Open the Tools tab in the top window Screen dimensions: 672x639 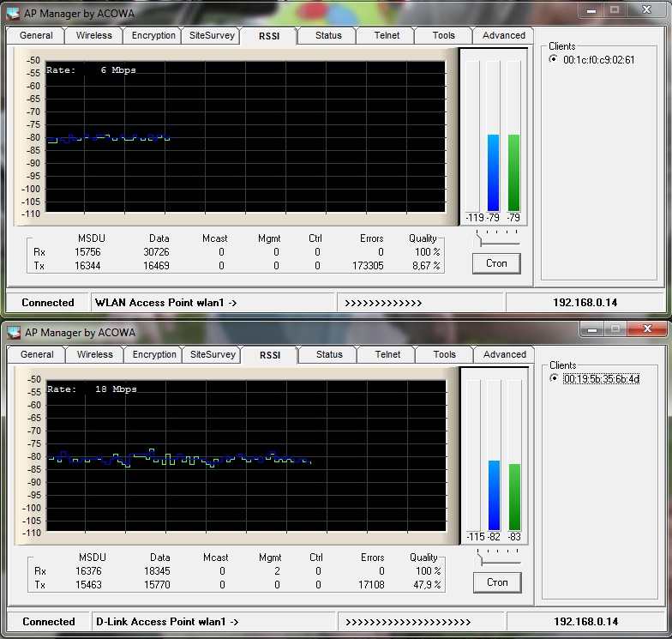point(444,36)
